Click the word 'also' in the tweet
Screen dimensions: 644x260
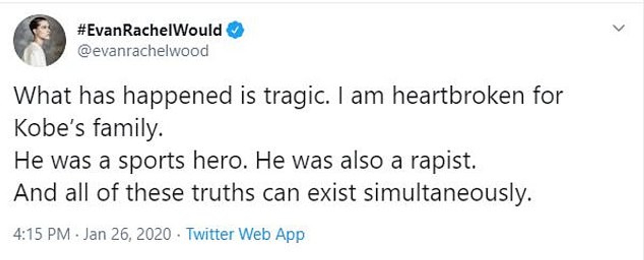361,161
